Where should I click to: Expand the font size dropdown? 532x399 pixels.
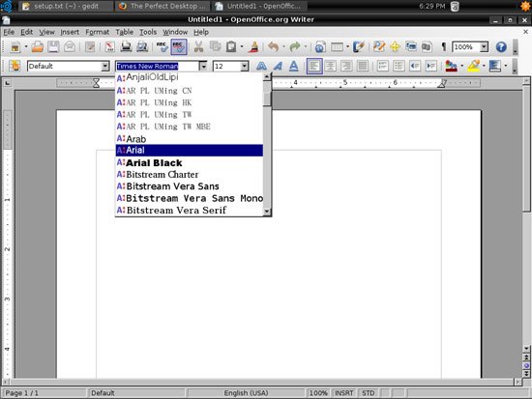(245, 66)
